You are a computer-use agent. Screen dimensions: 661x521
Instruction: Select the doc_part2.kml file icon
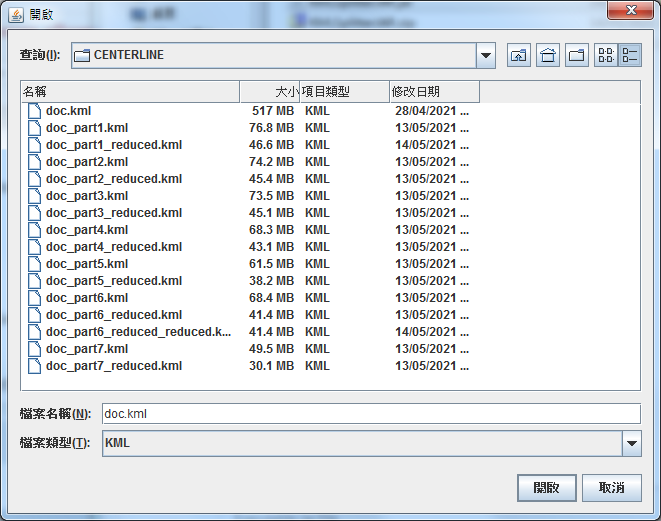(35, 162)
